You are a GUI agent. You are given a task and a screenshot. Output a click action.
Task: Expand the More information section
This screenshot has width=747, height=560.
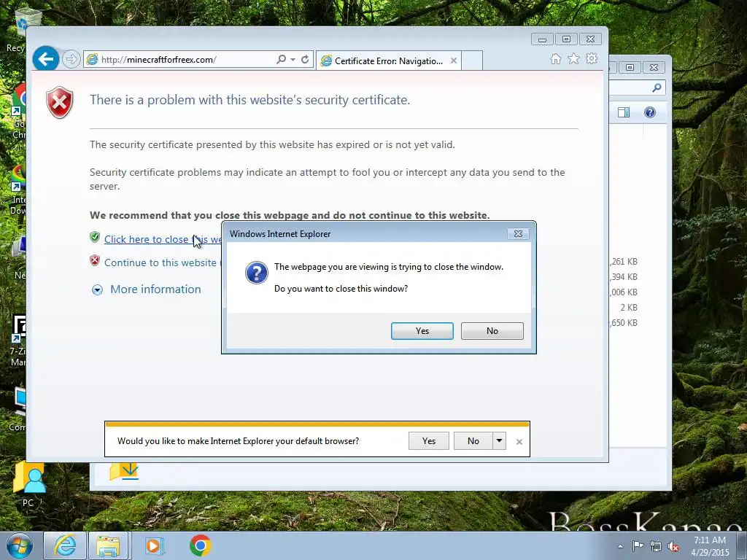tap(147, 289)
